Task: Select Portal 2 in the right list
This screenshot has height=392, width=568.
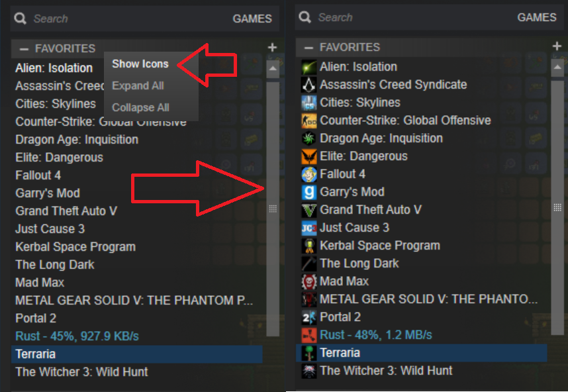Action: pos(340,317)
